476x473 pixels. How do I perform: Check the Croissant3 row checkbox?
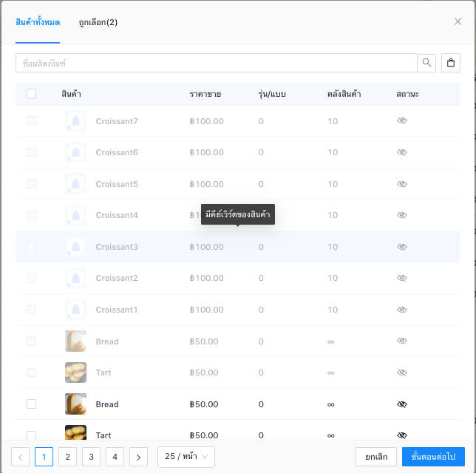point(31,247)
